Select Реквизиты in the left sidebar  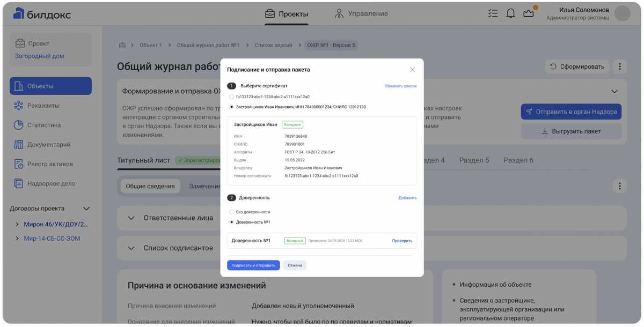pyautogui.click(x=49, y=105)
